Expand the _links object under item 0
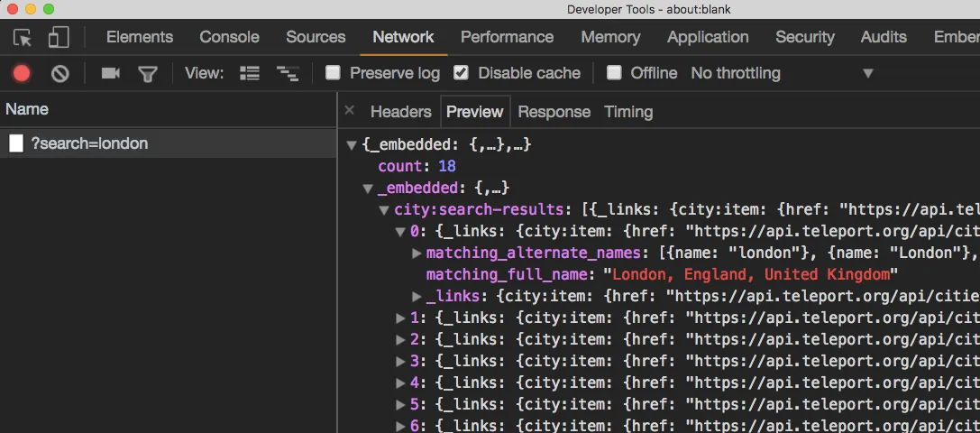Screen dimensions: 980x433 tap(417, 296)
